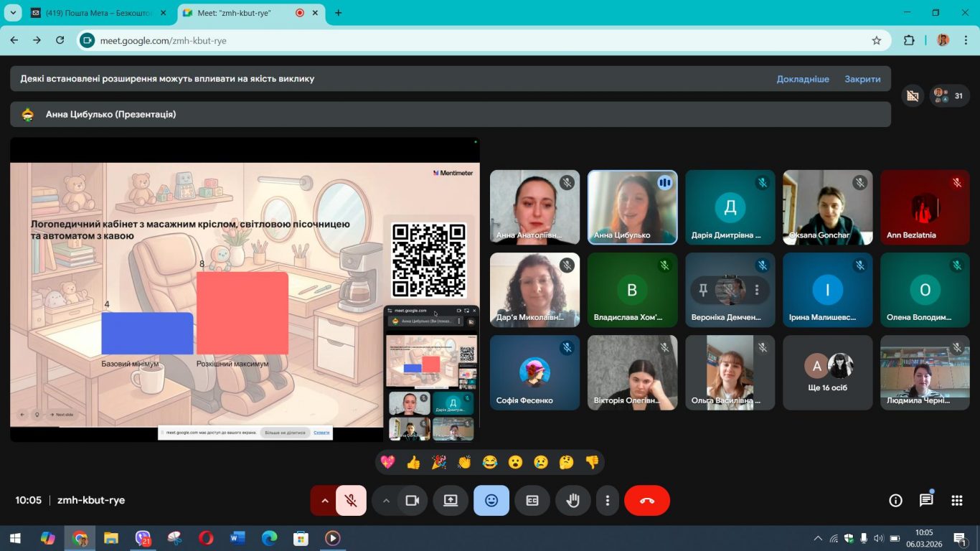The height and width of the screenshot is (551, 980).
Task: Open meeting details info icon
Action: tap(895, 501)
